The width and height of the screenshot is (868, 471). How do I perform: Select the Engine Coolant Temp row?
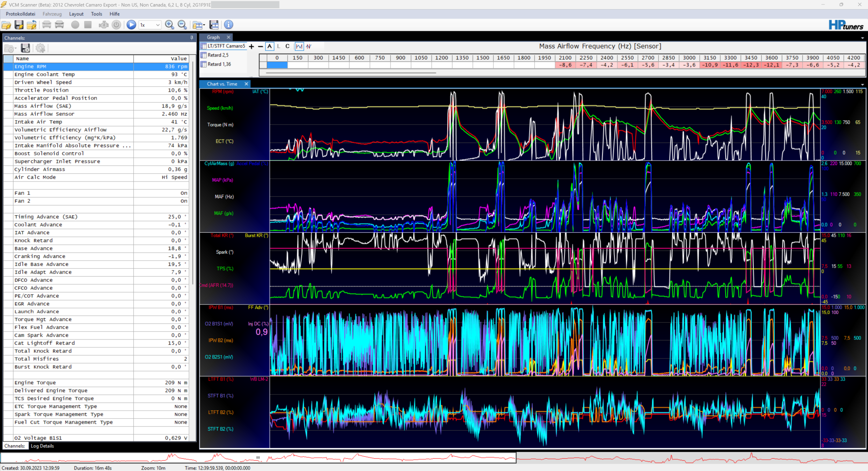pos(96,75)
